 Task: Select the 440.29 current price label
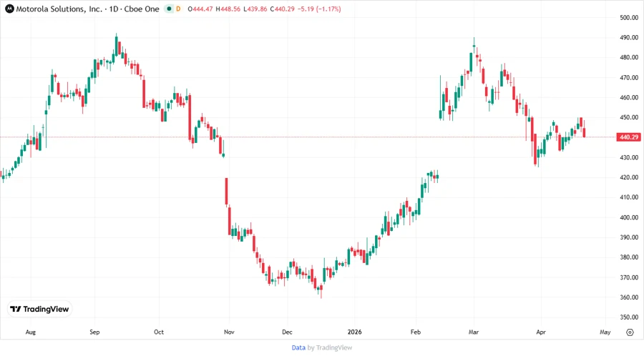click(629, 137)
